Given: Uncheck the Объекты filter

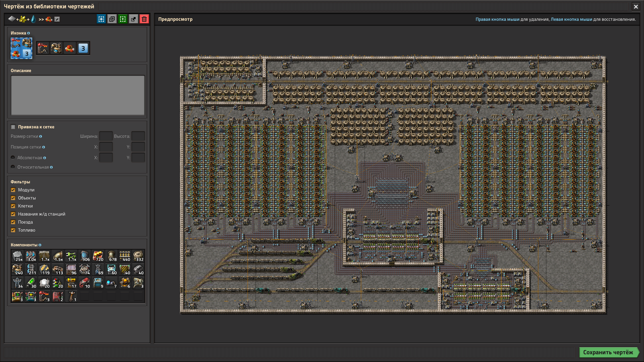Looking at the screenshot, I should [13, 198].
